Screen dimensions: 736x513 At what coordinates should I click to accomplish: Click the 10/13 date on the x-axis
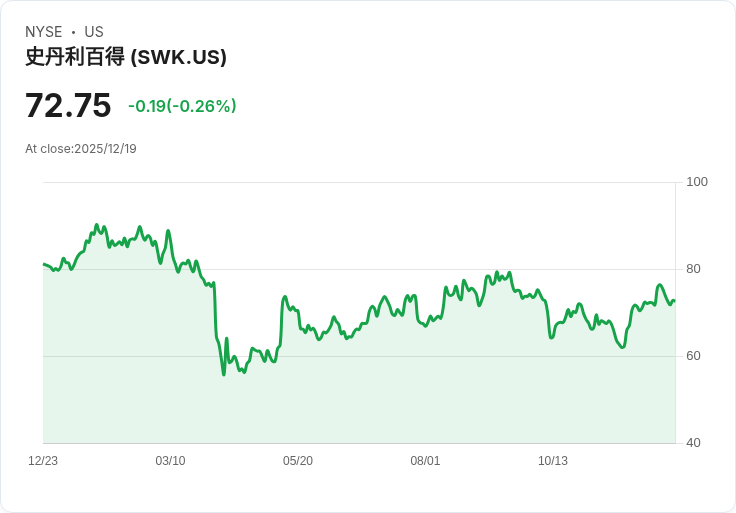coord(553,461)
